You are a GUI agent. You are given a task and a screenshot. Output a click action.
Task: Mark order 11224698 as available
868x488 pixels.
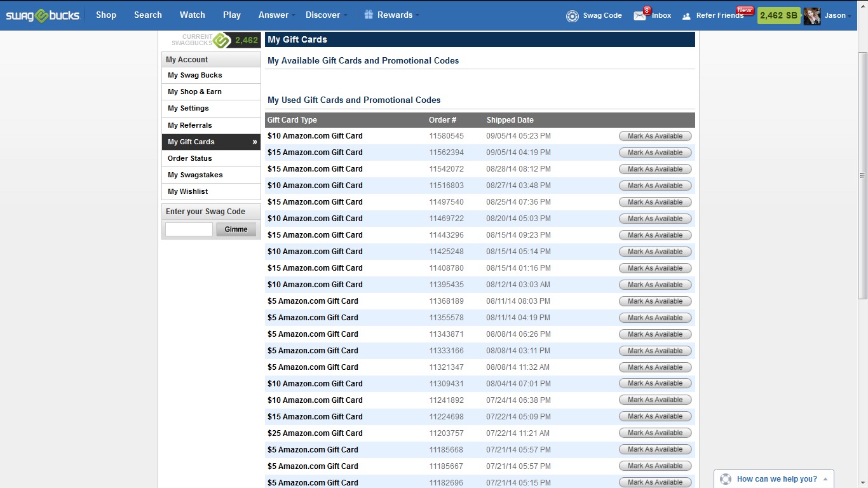(x=655, y=416)
